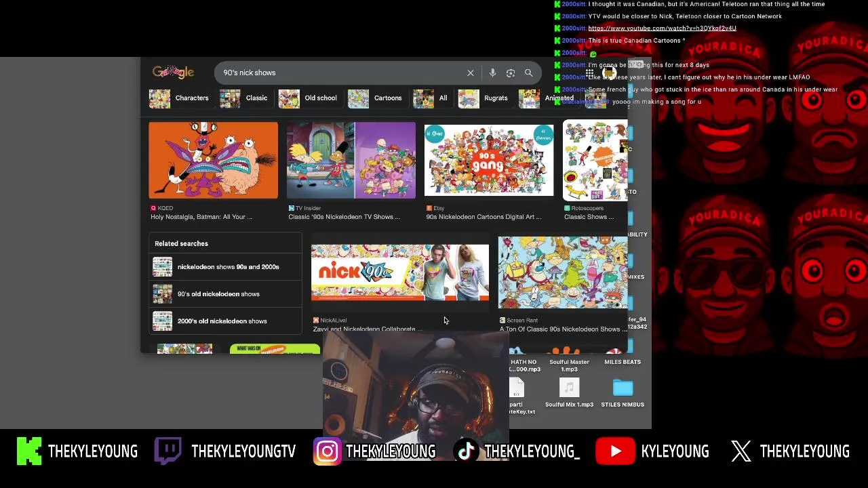Open the .txt key file on desktop
868x488 pixels.
coord(517,396)
